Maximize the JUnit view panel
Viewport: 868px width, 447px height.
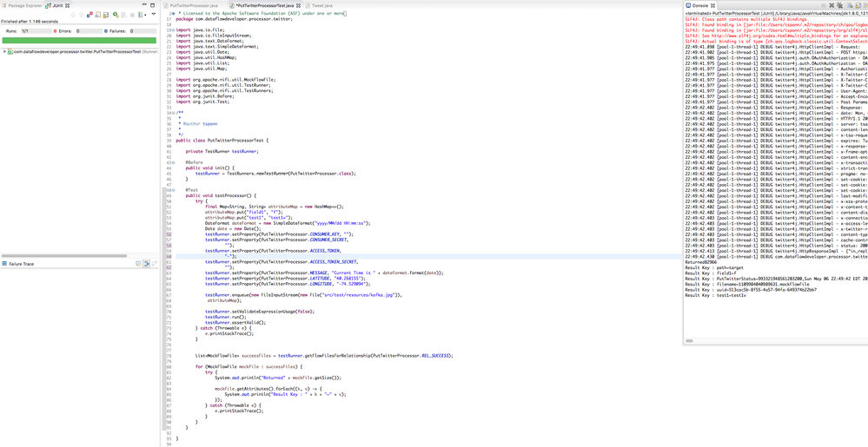click(x=152, y=5)
